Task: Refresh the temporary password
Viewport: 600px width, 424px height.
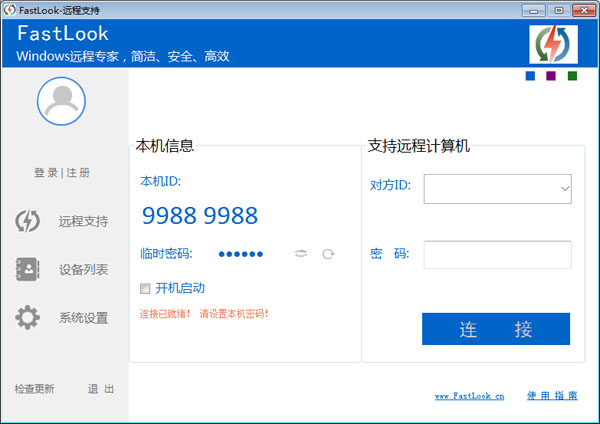Action: (328, 254)
